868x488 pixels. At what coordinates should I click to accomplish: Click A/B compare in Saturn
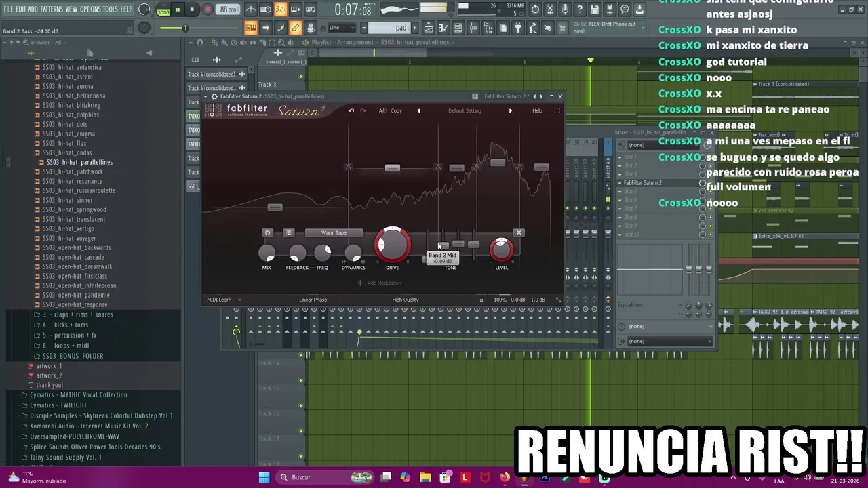[x=382, y=110]
